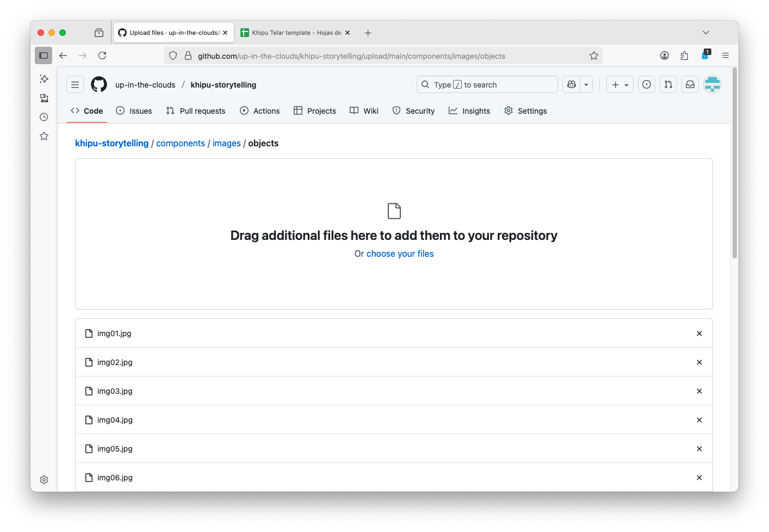Open the pull requests icon in the header
This screenshot has height=532, width=769.
[x=668, y=84]
